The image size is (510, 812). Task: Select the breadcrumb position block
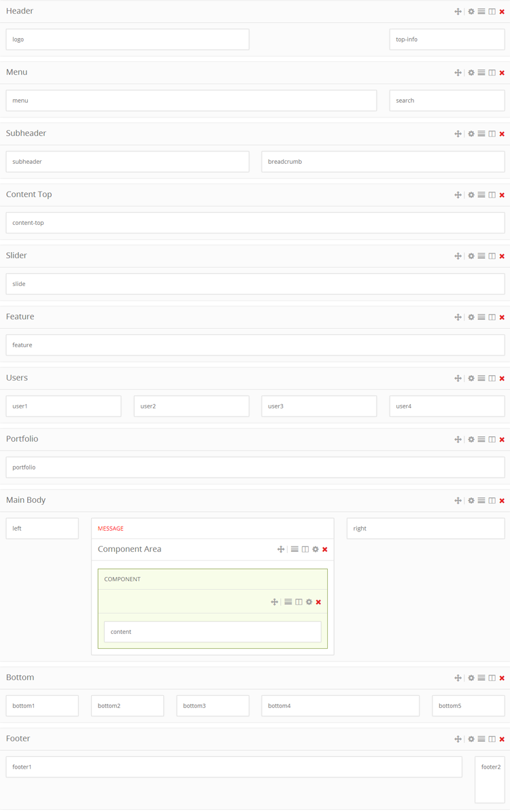383,162
